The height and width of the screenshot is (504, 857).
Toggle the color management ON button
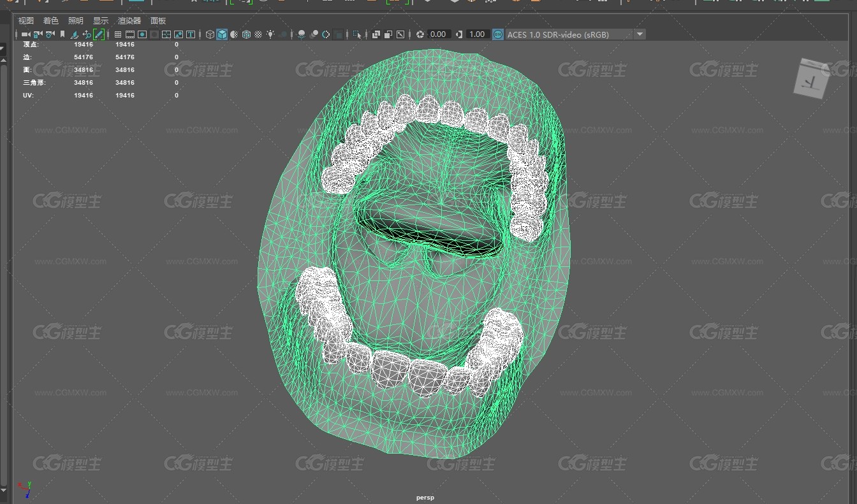[497, 34]
